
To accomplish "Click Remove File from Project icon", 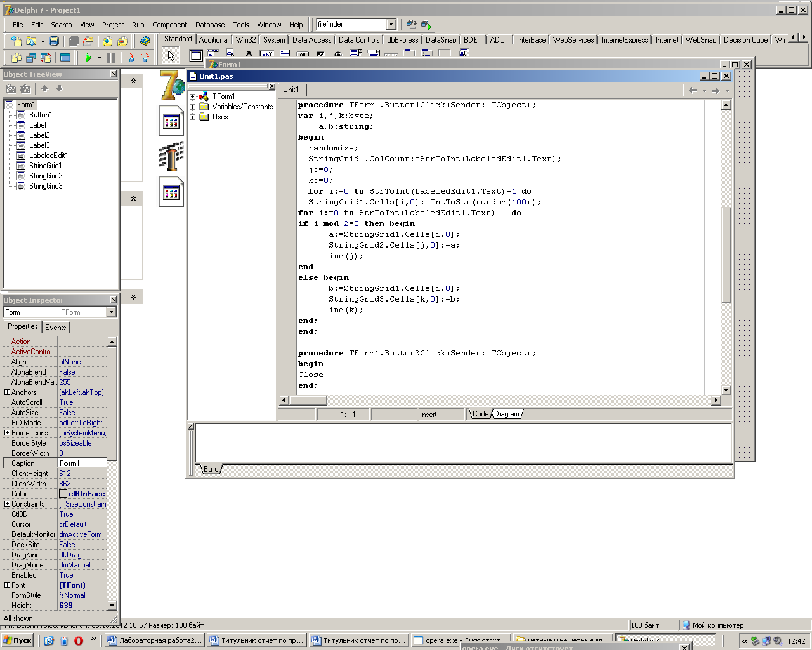I will coord(122,41).
